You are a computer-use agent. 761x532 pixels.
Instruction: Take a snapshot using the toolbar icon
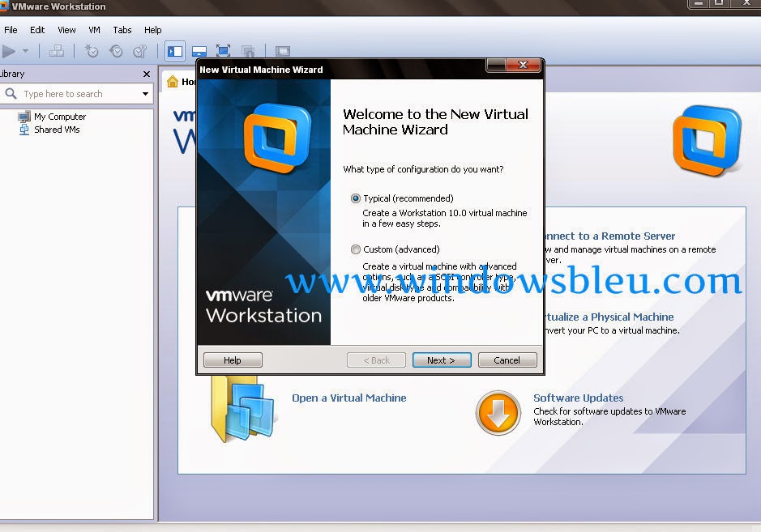[92, 50]
